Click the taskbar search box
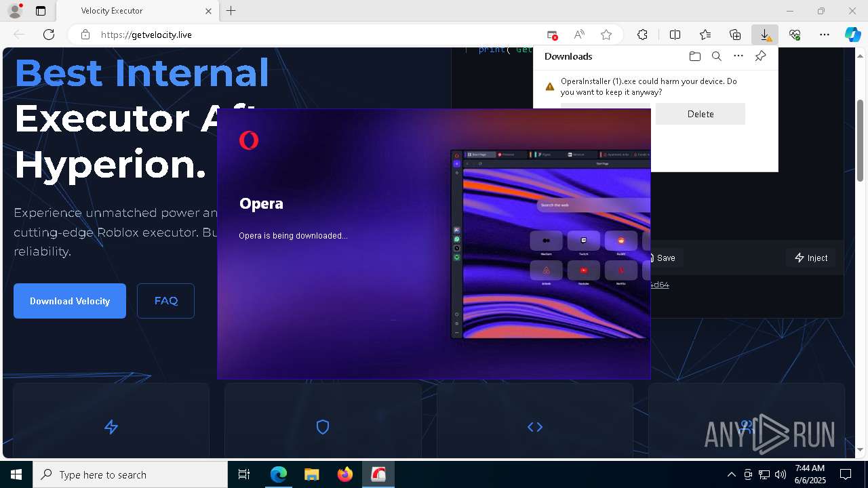The image size is (868, 488). coord(130,474)
